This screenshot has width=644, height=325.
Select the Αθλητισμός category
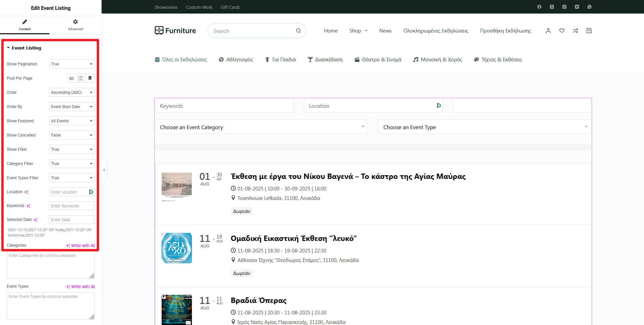pos(236,60)
